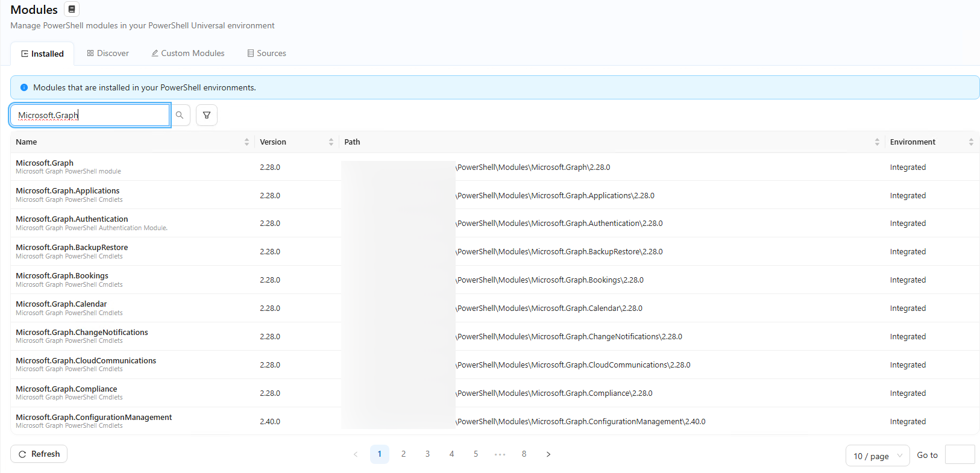Select Microsoft.Graph.Bookings module name

coord(62,276)
